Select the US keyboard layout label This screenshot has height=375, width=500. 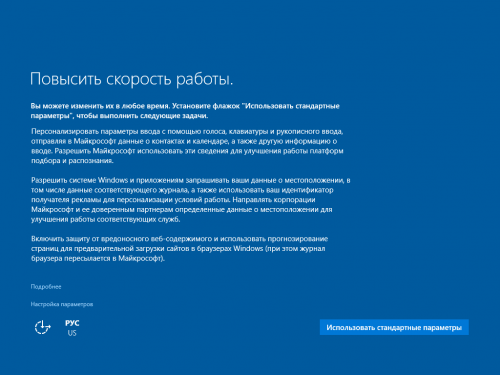click(72, 333)
